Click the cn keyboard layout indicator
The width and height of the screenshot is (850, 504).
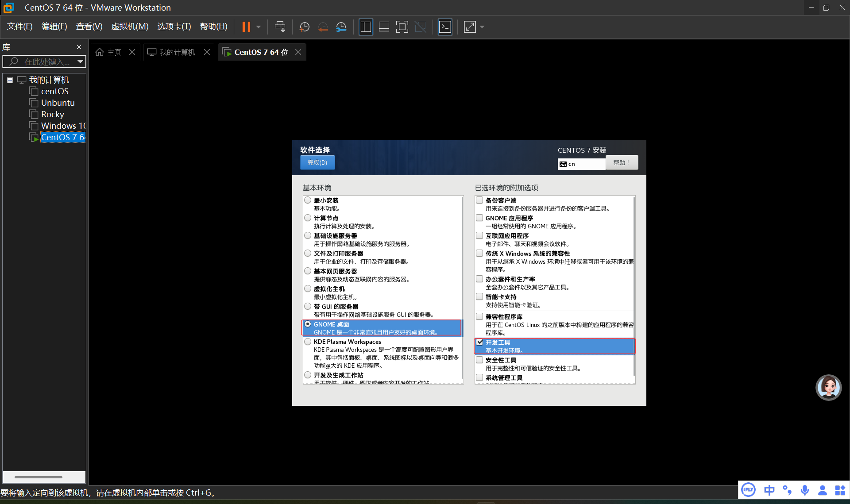pyautogui.click(x=581, y=164)
